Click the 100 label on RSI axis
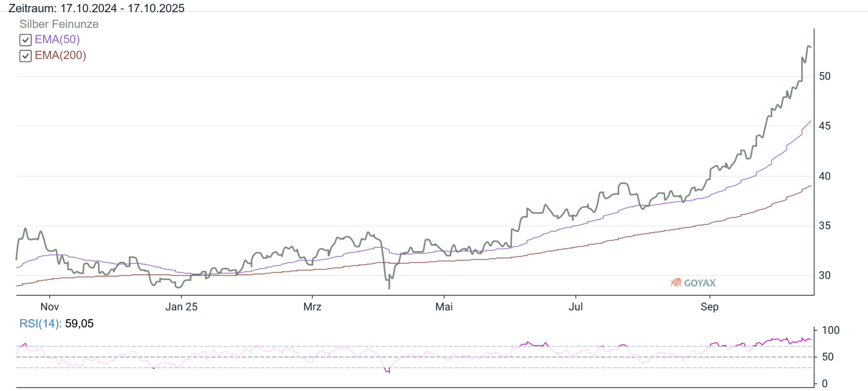The width and height of the screenshot is (868, 391). [830, 330]
